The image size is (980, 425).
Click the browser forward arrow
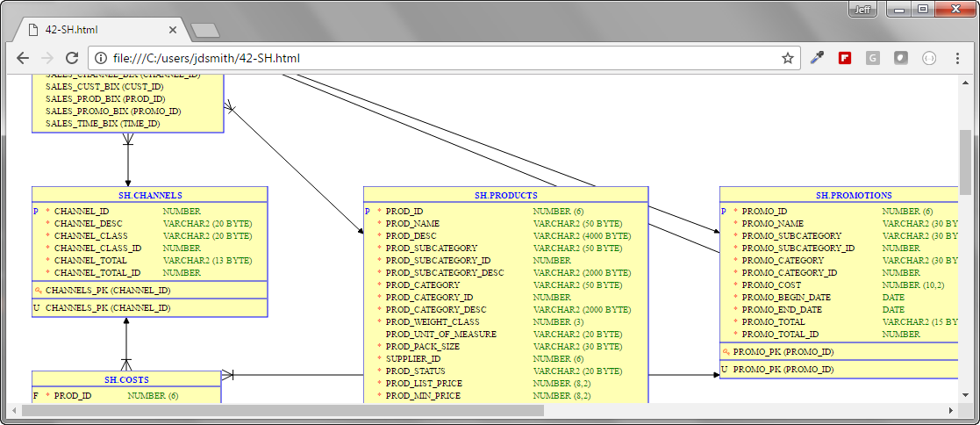click(x=47, y=58)
